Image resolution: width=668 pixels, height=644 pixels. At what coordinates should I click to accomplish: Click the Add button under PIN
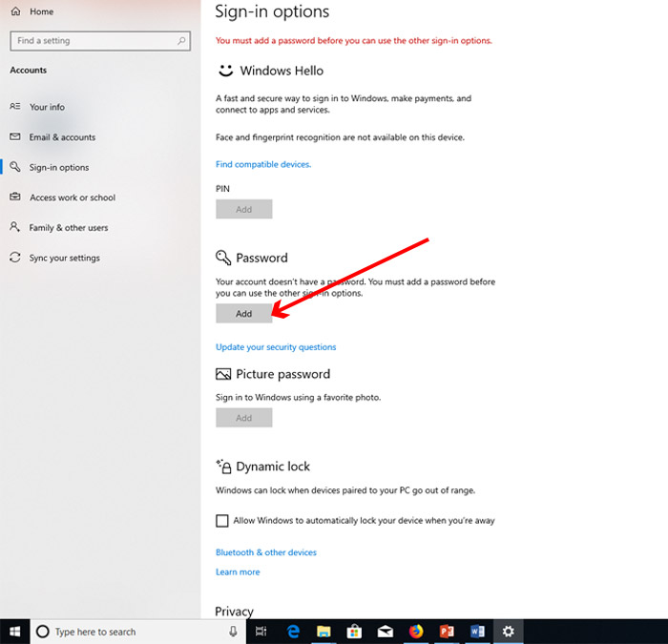tap(244, 209)
